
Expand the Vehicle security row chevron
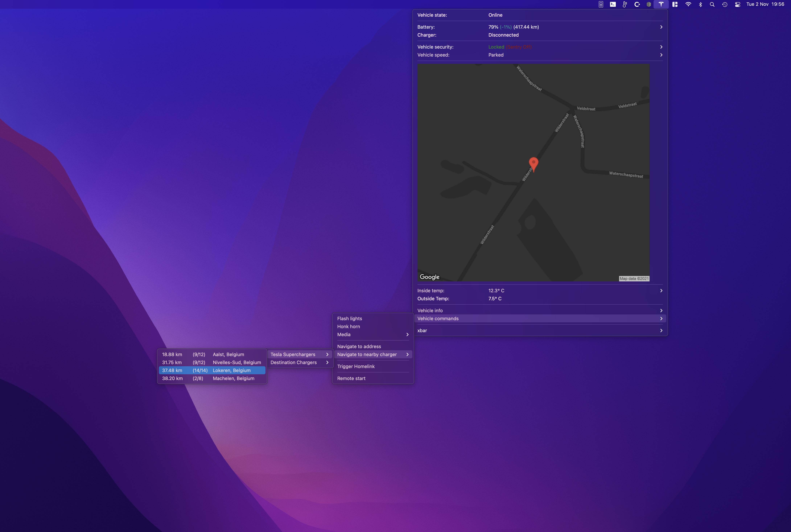click(661, 47)
